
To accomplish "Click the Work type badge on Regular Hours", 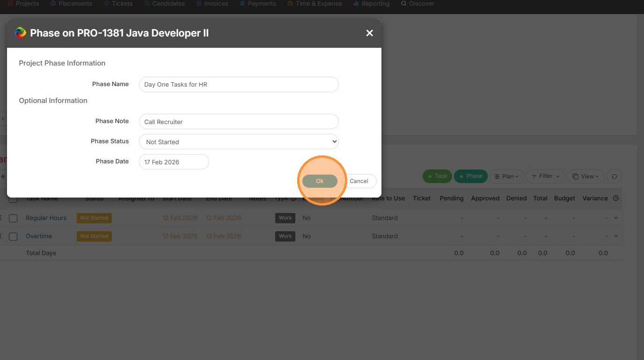I will click(285, 218).
